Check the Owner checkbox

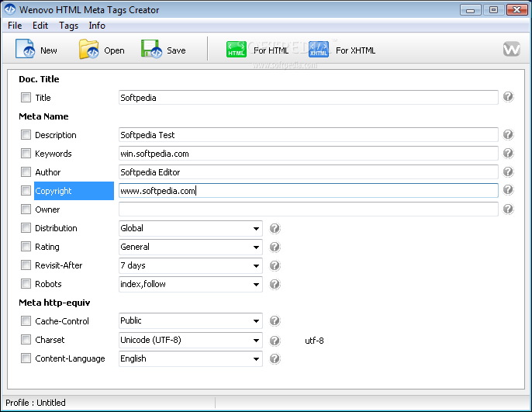click(x=26, y=209)
